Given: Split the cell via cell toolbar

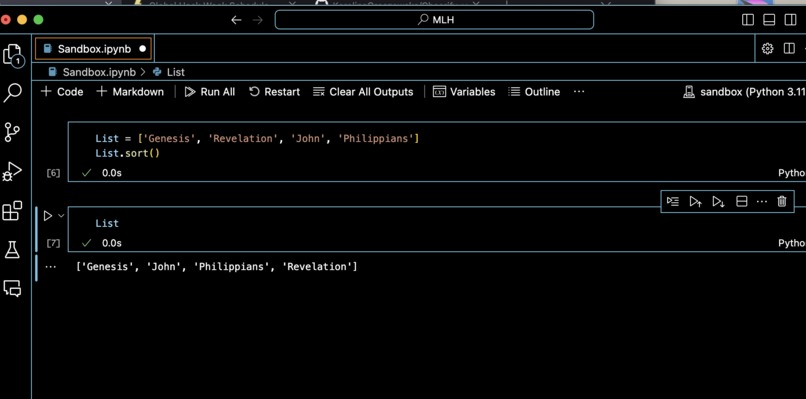Looking at the screenshot, I should 742,202.
